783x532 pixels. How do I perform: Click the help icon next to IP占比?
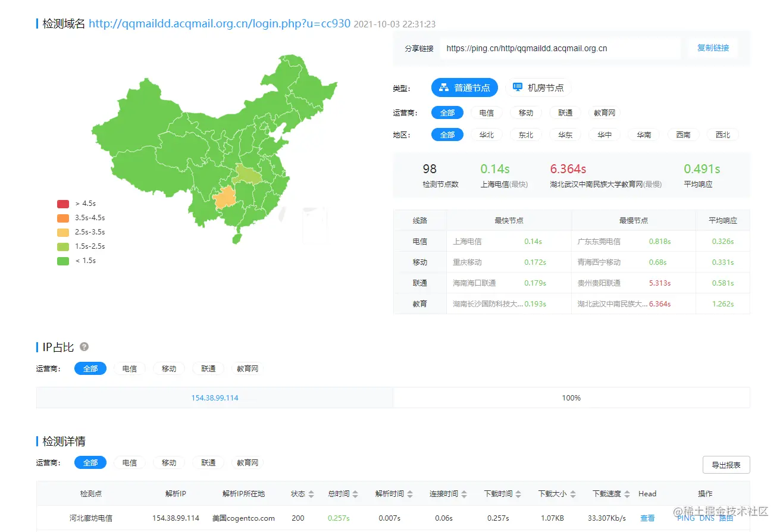(x=84, y=346)
